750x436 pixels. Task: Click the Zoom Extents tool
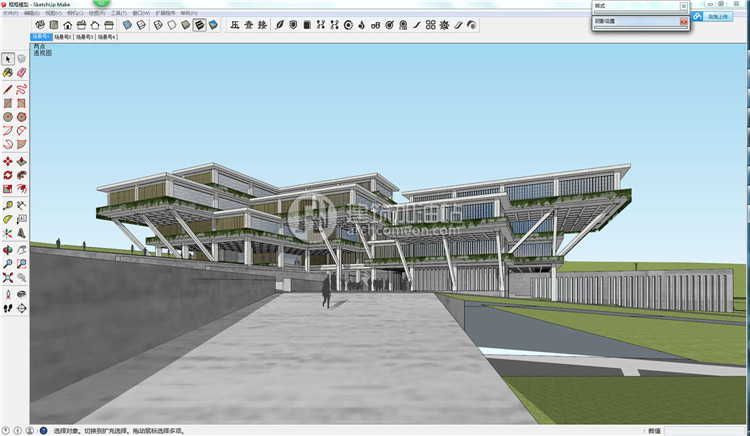coord(8,277)
